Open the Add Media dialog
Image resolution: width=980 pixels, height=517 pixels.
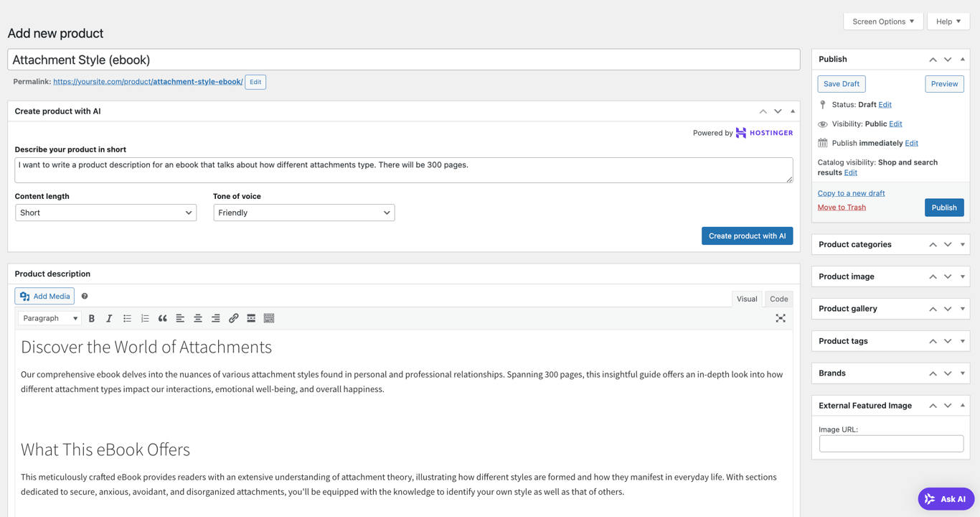point(44,296)
